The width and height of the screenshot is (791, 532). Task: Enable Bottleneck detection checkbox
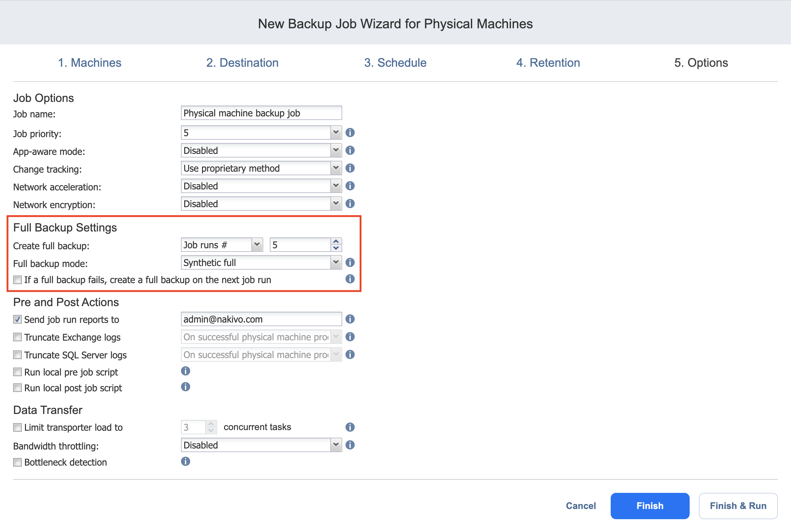(17, 462)
